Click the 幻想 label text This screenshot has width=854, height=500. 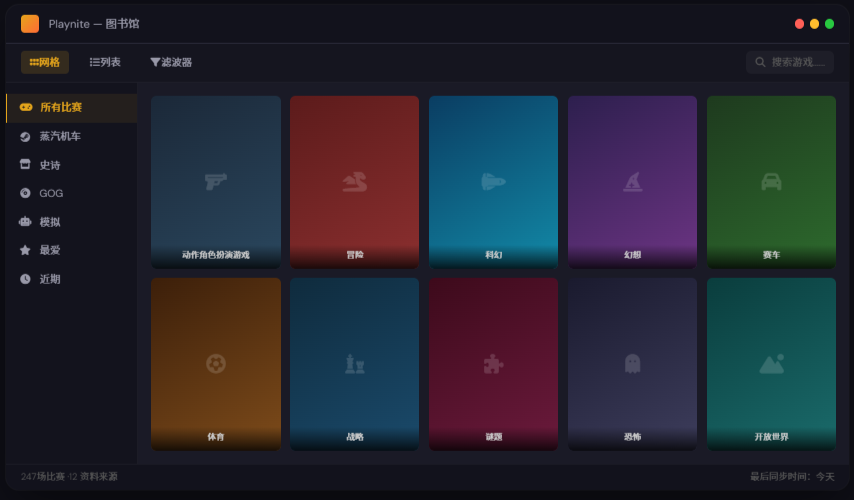click(632, 254)
